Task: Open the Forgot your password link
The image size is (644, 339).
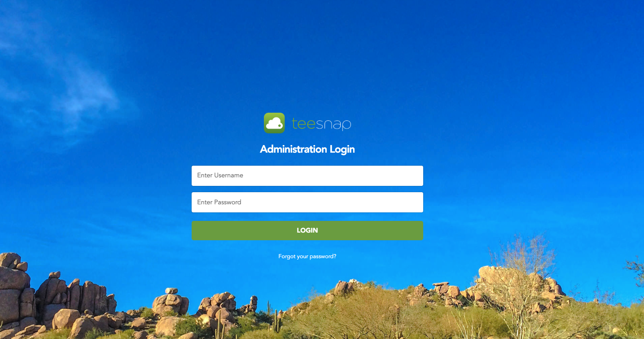Action: pyautogui.click(x=307, y=256)
